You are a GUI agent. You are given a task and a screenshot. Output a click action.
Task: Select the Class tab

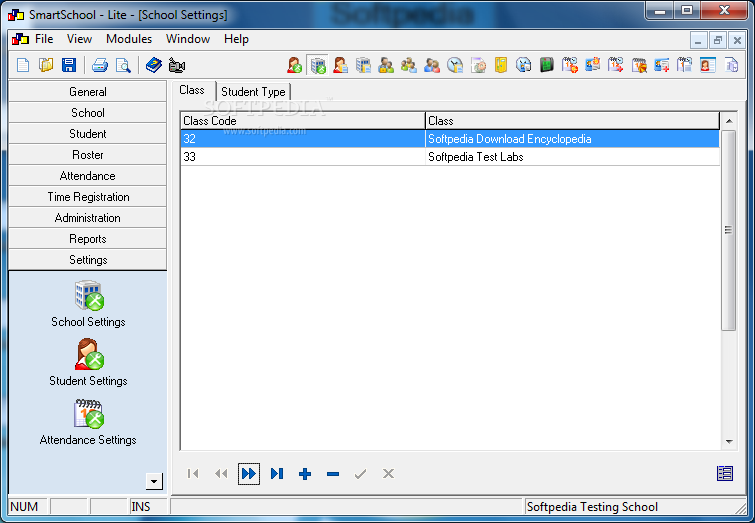point(192,90)
